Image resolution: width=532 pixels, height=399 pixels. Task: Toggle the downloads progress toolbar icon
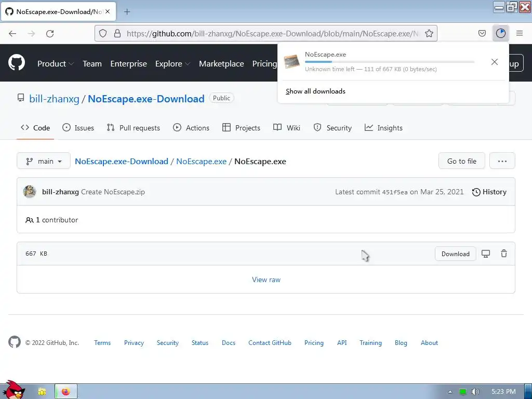(x=501, y=33)
